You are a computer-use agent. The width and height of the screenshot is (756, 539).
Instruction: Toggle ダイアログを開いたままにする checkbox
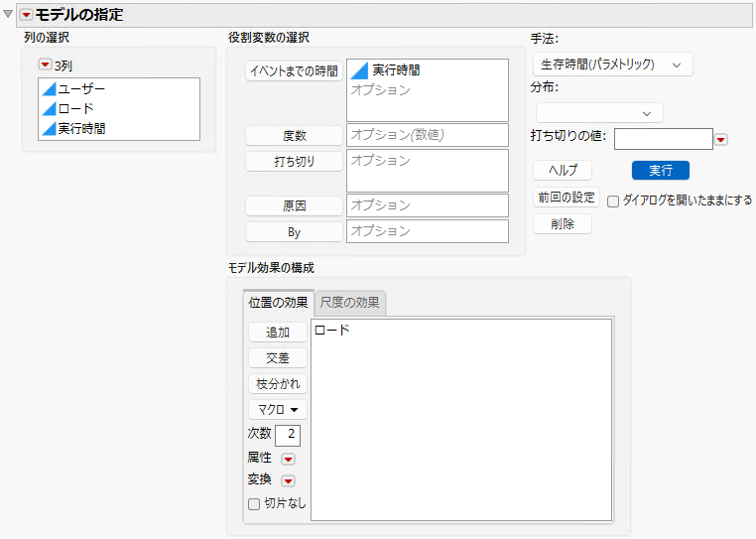tap(613, 202)
